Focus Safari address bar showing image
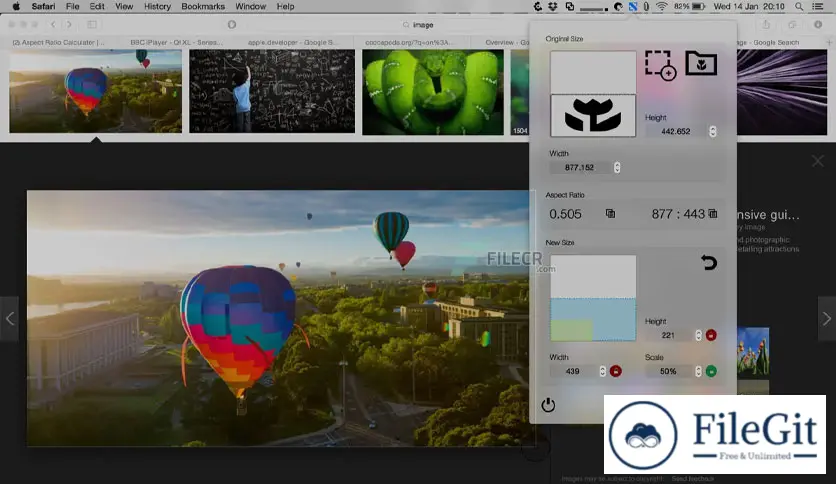This screenshot has height=484, width=836. tap(418, 25)
